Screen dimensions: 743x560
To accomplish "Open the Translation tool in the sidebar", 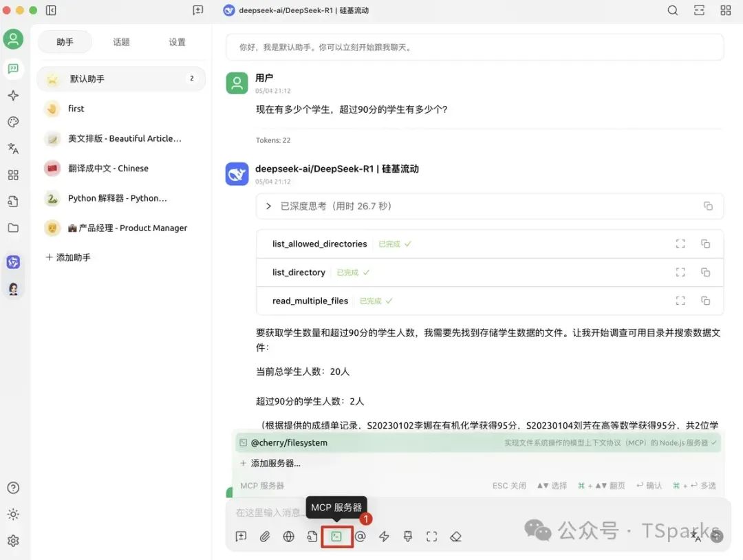I will click(14, 149).
